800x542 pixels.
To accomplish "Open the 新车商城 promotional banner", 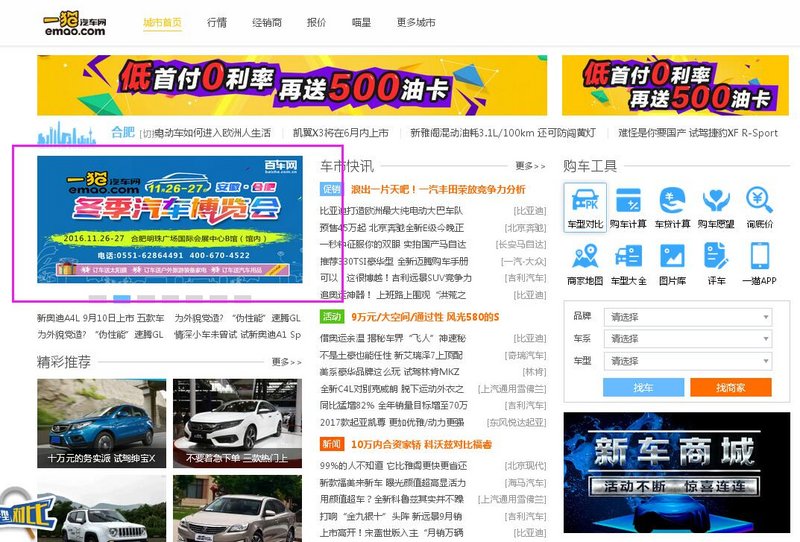I will [x=677, y=473].
